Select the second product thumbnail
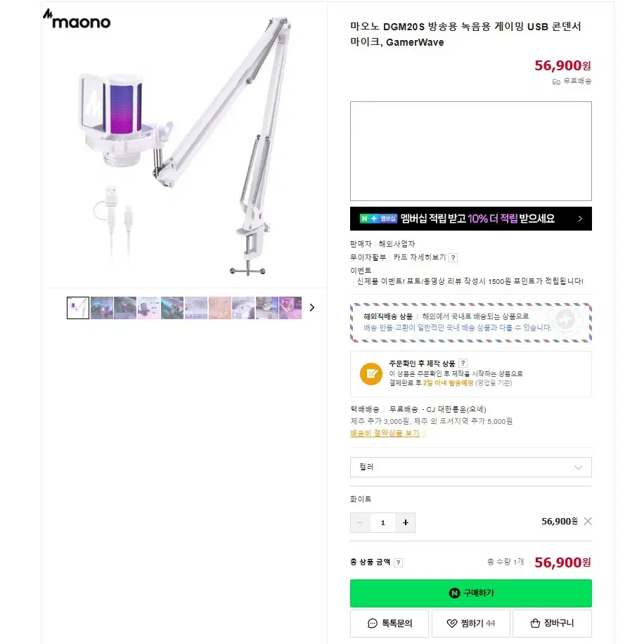Image resolution: width=644 pixels, height=644 pixels. click(102, 308)
